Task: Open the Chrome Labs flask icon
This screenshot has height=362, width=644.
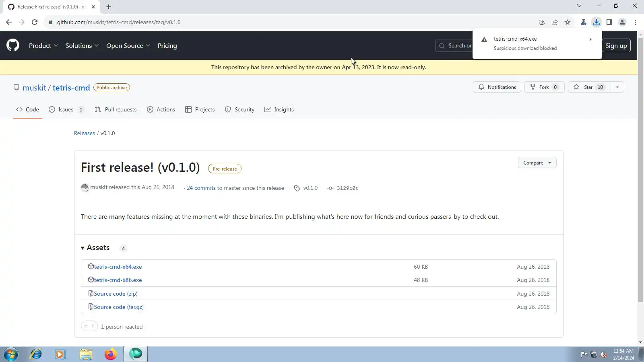Action: (x=583, y=22)
